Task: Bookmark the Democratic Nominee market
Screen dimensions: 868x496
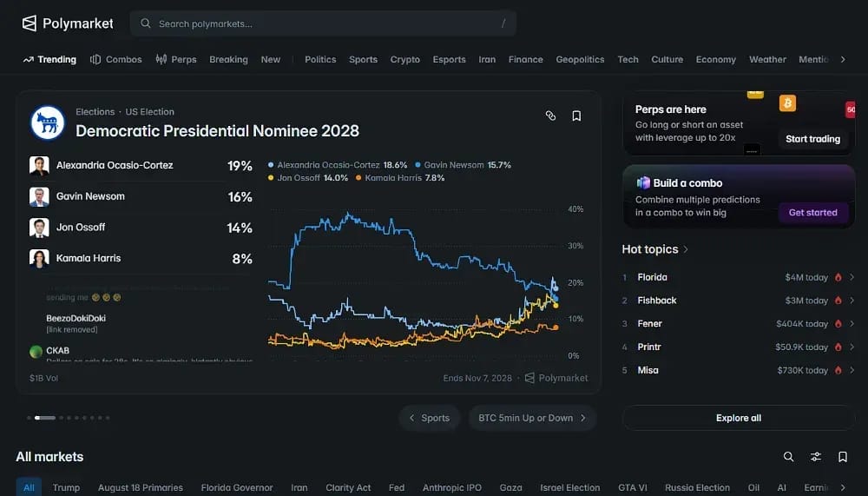Action: (576, 116)
